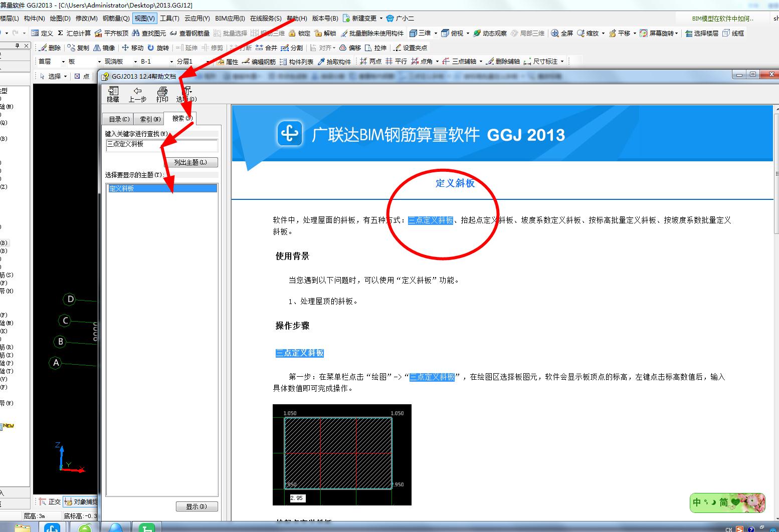The width and height of the screenshot is (779, 532).
Task: Click 删除辅轴 delete auxiliary axis
Action: click(503, 61)
